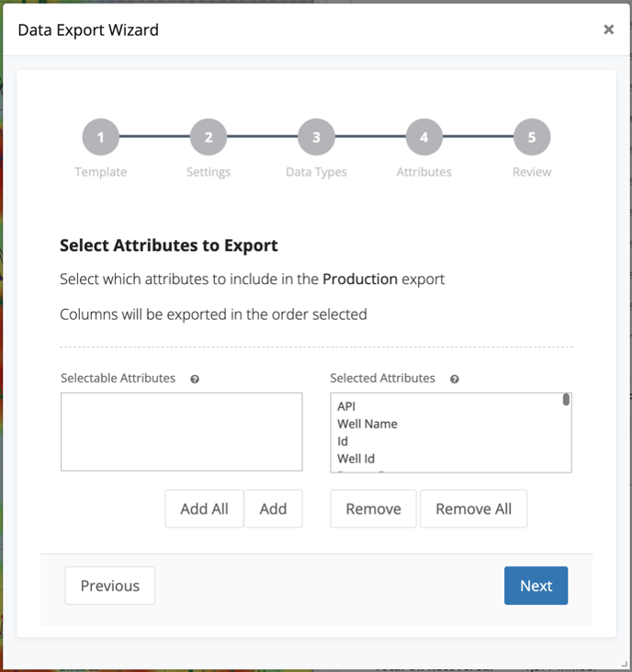Select the Id attribute row
632x672 pixels.
click(447, 441)
